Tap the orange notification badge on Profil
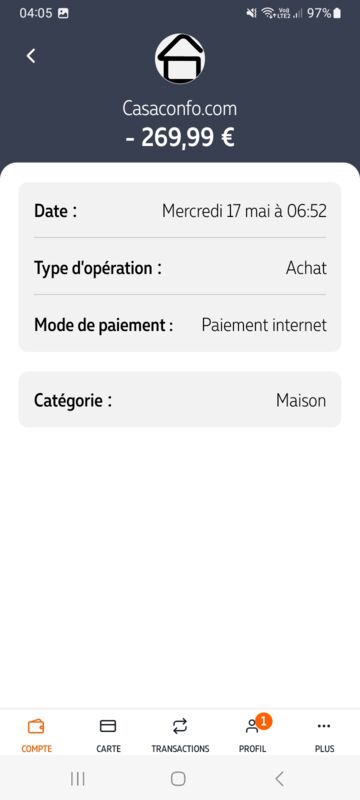This screenshot has width=360, height=800. (263, 721)
